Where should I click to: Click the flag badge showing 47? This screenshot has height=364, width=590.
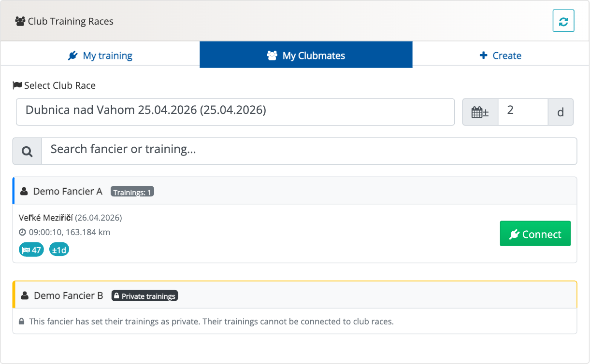pyautogui.click(x=31, y=250)
